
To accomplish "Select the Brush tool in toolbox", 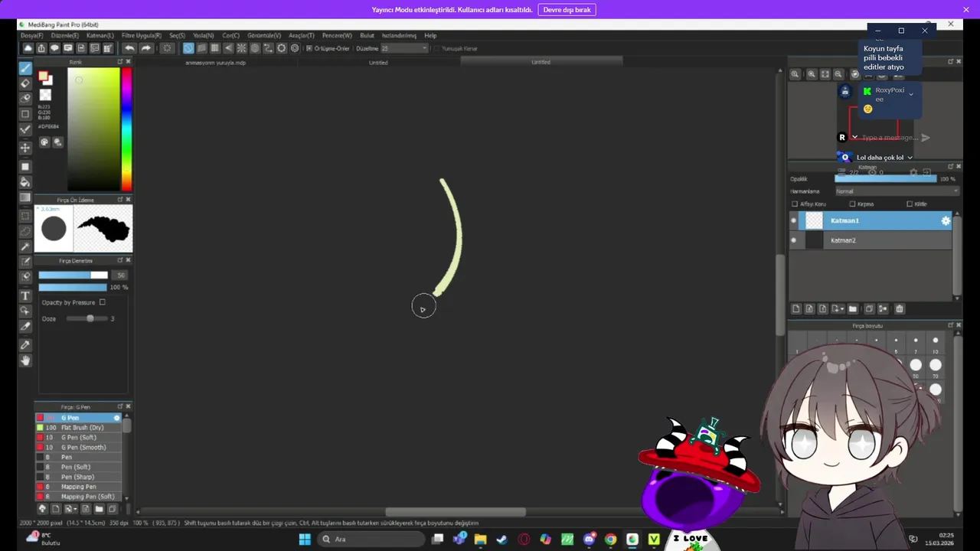I will pos(25,68).
